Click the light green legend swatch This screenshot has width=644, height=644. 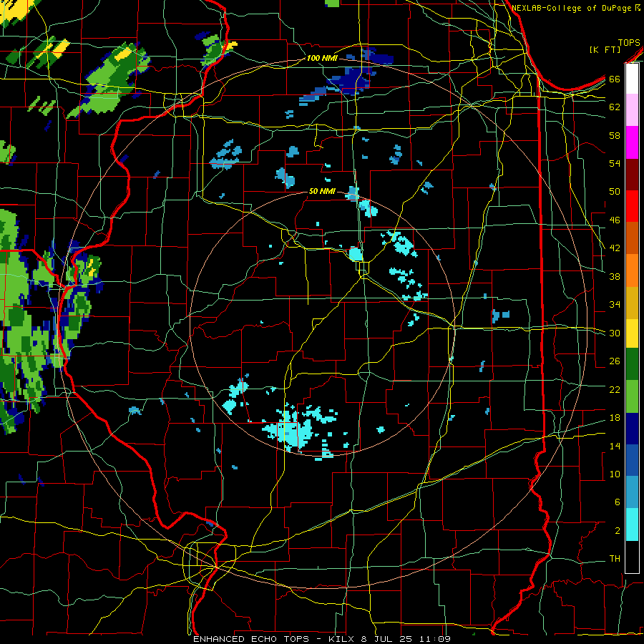(x=632, y=396)
